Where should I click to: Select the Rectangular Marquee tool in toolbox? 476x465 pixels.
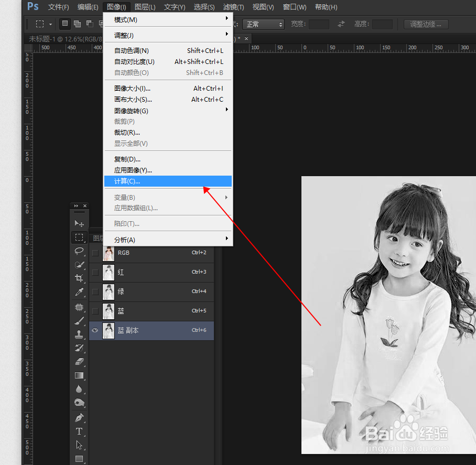(x=79, y=237)
